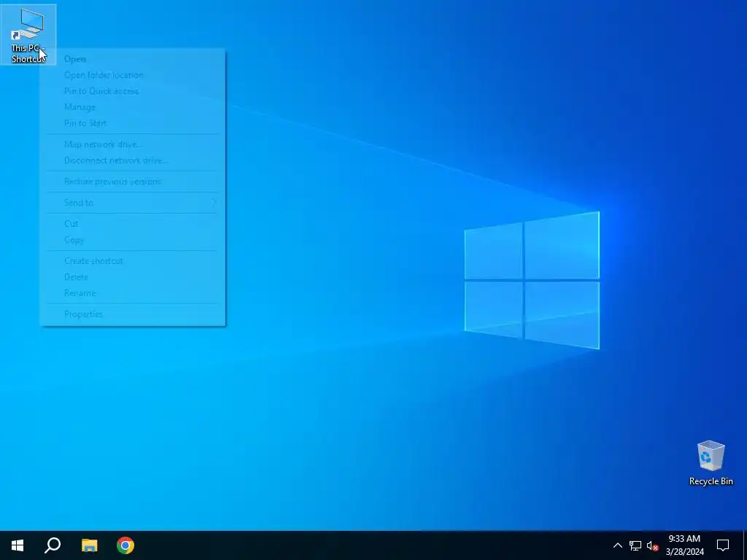Open the Recycle Bin desktop icon
Image resolution: width=747 pixels, height=560 pixels.
[711, 463]
